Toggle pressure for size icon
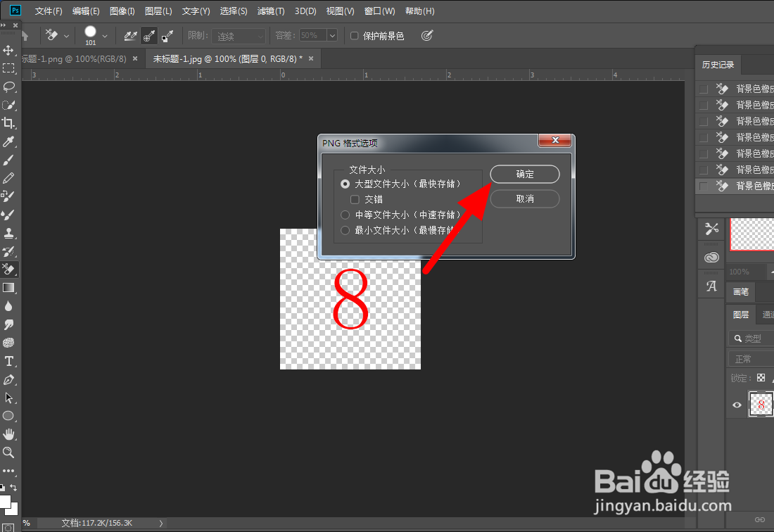774x532 pixels. click(427, 35)
